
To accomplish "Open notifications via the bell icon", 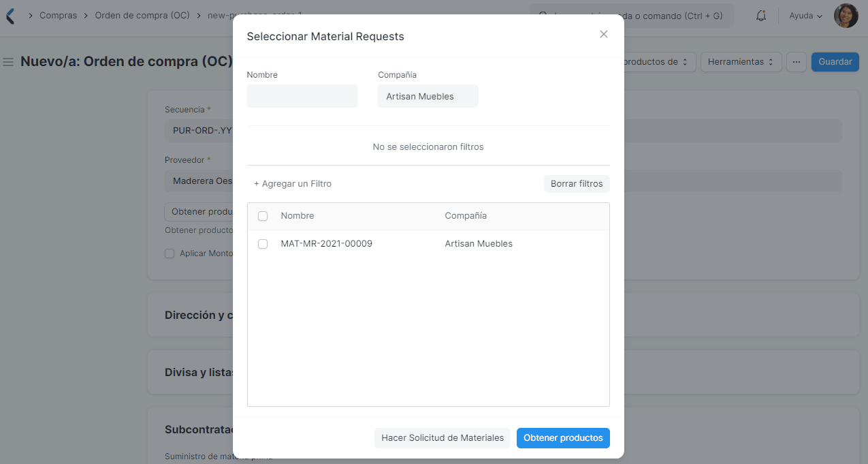I will [760, 15].
